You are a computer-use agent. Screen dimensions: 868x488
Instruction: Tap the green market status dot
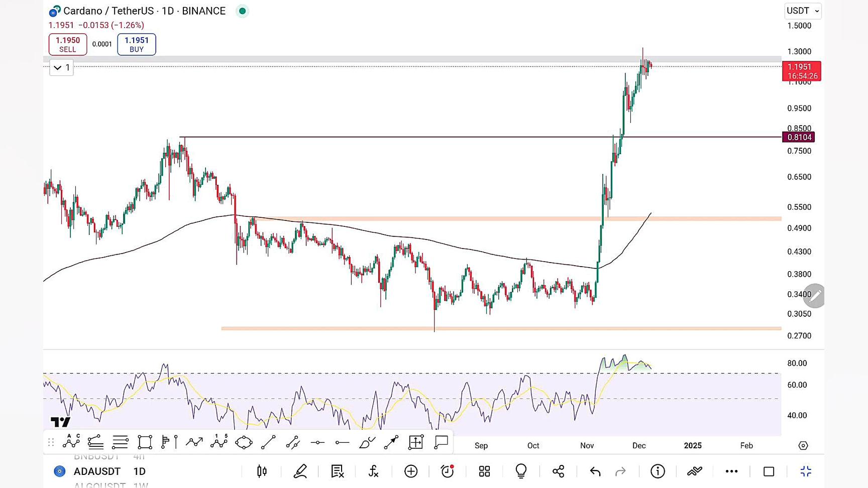coord(242,11)
